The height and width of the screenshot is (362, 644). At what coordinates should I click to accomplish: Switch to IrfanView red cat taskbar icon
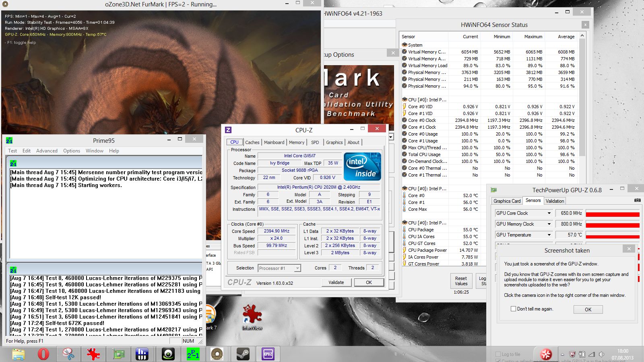pos(93,354)
